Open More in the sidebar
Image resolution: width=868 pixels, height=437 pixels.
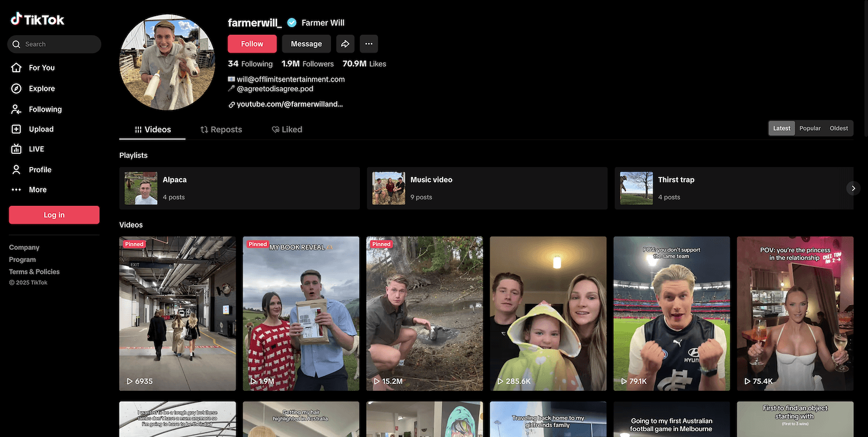37,190
